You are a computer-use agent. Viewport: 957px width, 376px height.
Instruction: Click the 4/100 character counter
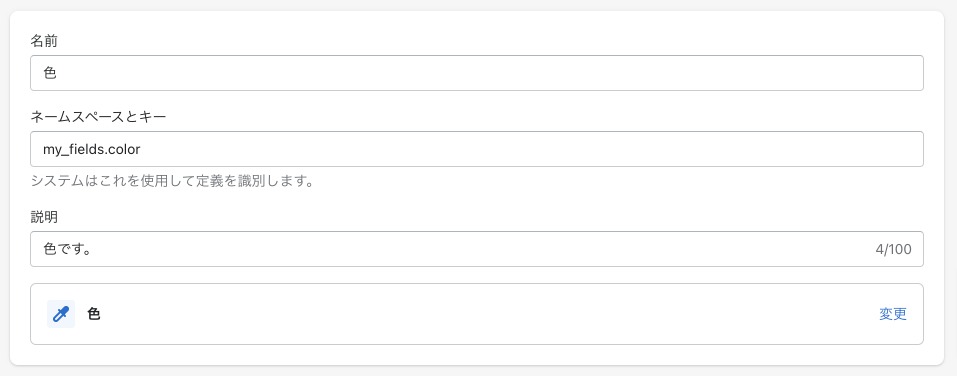pyautogui.click(x=894, y=249)
